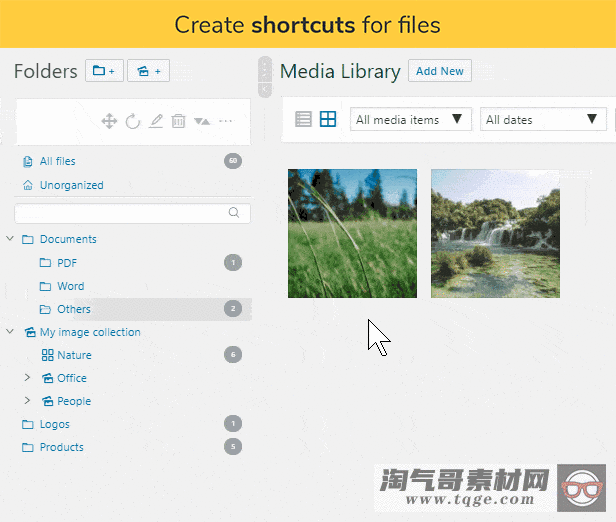Open the All dates dropdown
Image resolution: width=616 pixels, height=522 pixels.
(543, 119)
